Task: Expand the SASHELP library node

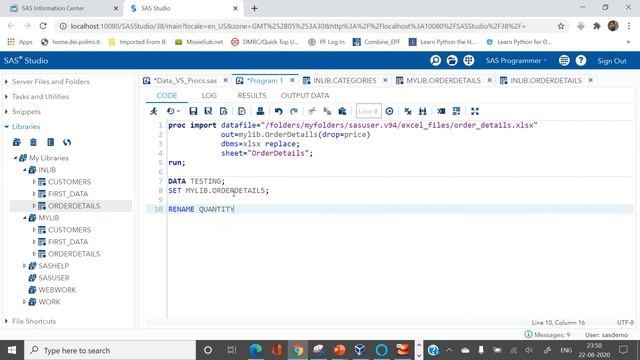Action: pyautogui.click(x=24, y=266)
